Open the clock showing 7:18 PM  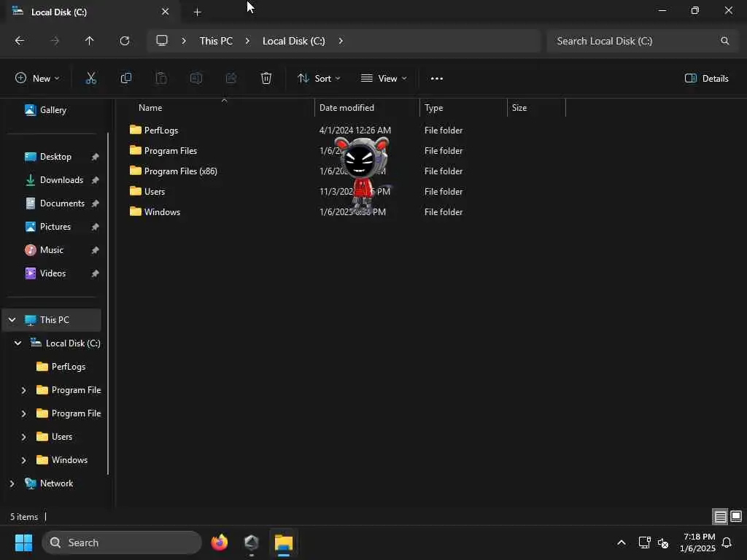698,542
